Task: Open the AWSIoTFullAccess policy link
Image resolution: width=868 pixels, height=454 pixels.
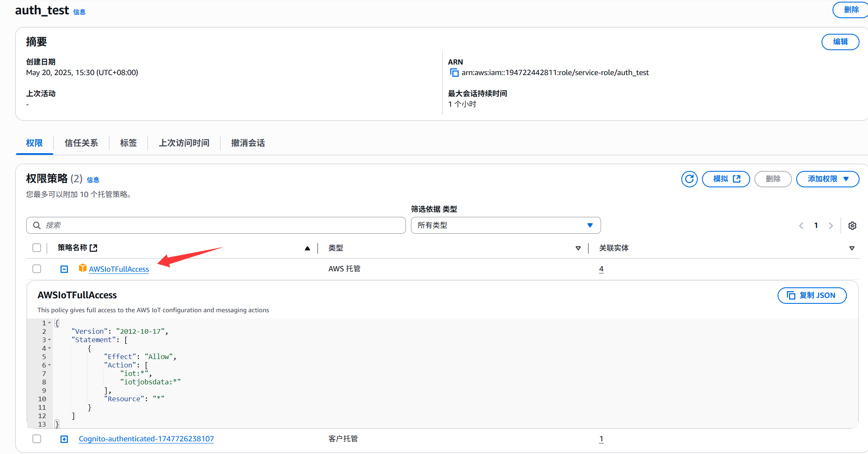Action: (119, 269)
